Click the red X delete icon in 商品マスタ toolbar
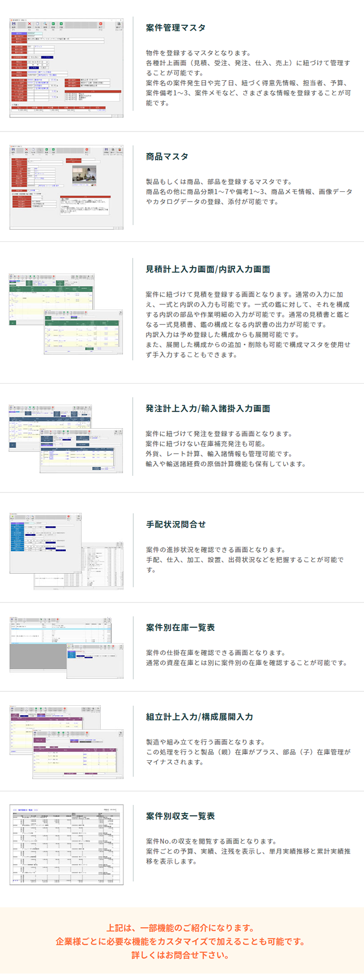This screenshot has width=364, height=980. coord(26,150)
